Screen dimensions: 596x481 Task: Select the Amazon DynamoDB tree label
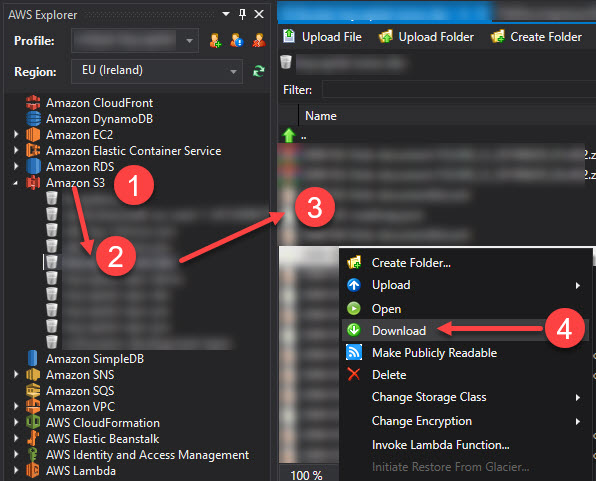pos(100,119)
